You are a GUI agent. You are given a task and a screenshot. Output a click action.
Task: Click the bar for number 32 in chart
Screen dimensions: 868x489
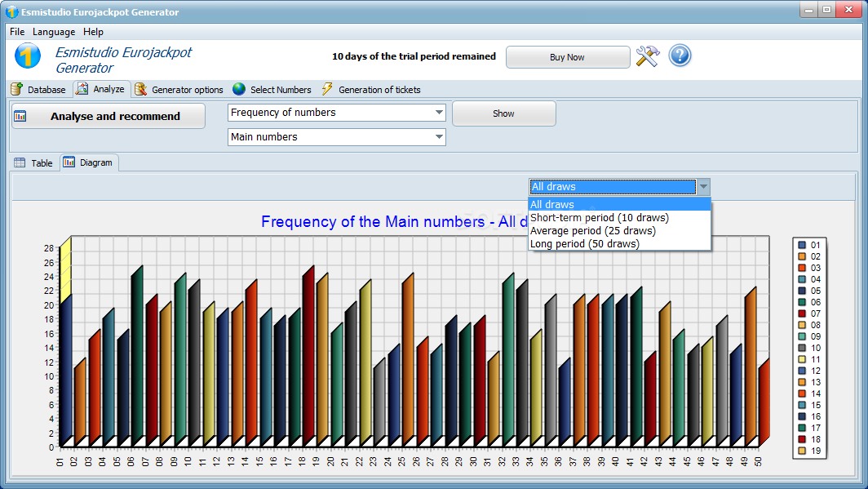coord(507,359)
